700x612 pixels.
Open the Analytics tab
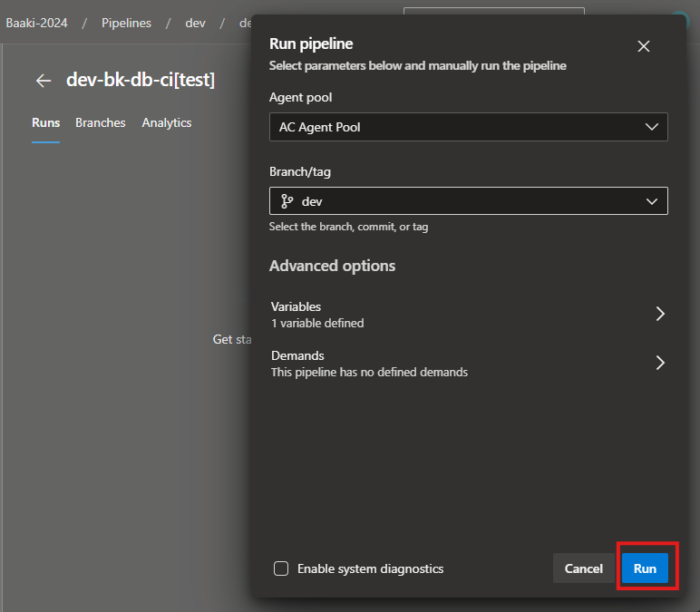[x=167, y=122]
